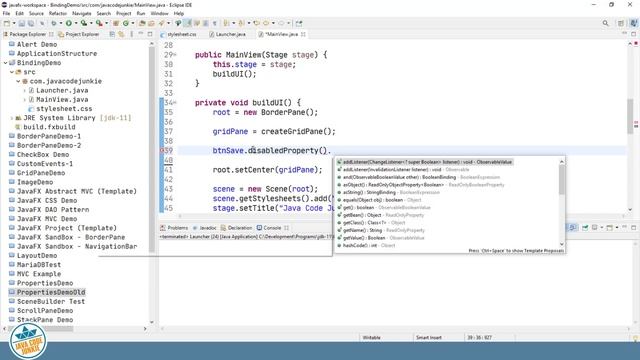640x360 pixels.
Task: Click the Back navigation arrow icon
Action: 266,23
